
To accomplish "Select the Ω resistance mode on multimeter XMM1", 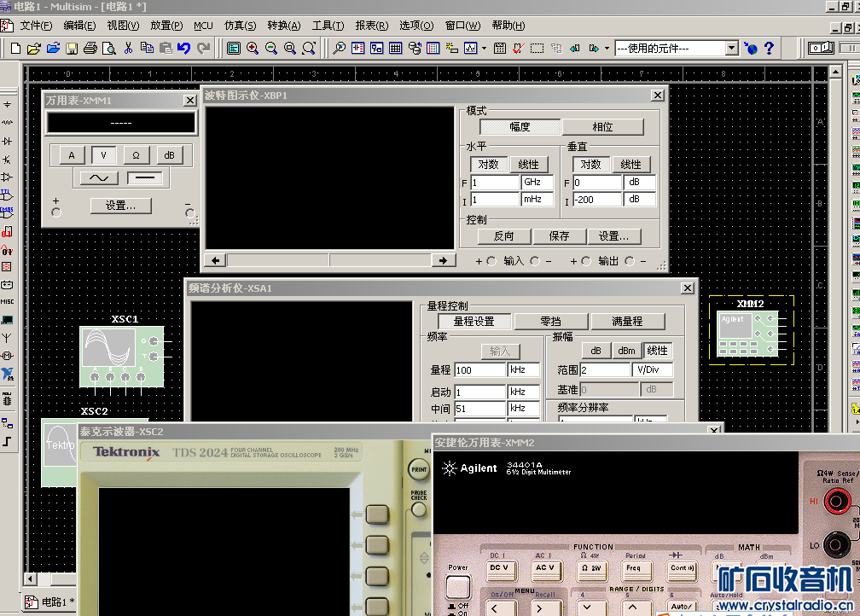I will coord(136,155).
